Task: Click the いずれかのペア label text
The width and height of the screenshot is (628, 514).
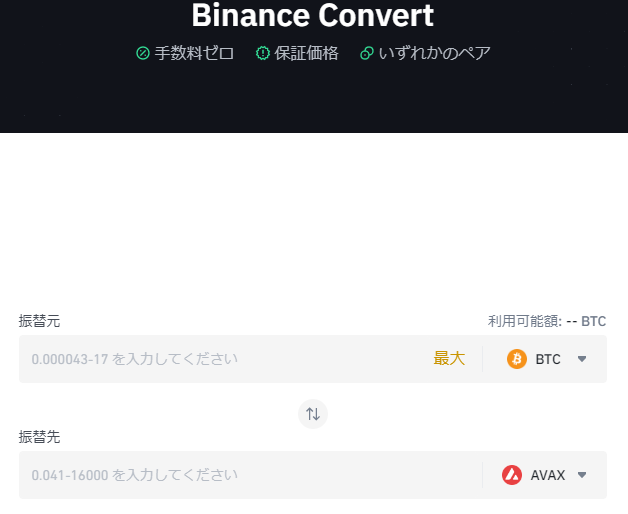Action: [435, 53]
